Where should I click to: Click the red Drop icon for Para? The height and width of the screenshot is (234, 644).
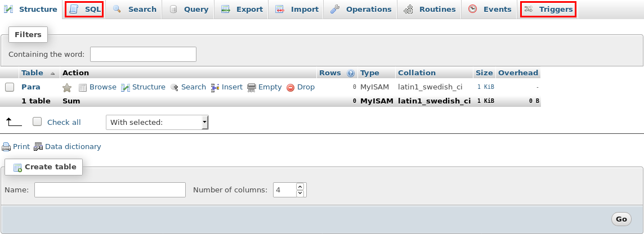coord(290,88)
